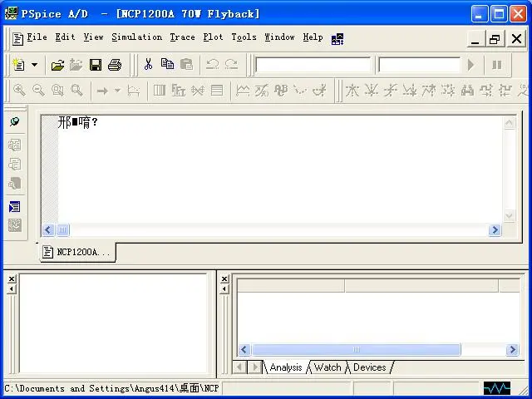Click editor horizontal scrollbar left arrow
Viewport: 532px width, 399px height.
tap(48, 230)
